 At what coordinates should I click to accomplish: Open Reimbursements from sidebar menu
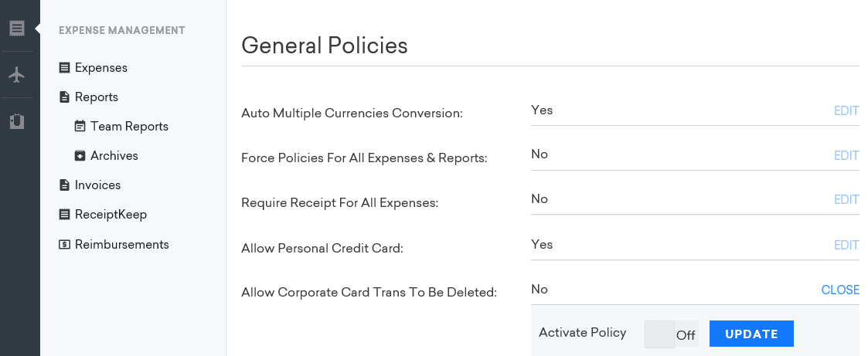121,245
